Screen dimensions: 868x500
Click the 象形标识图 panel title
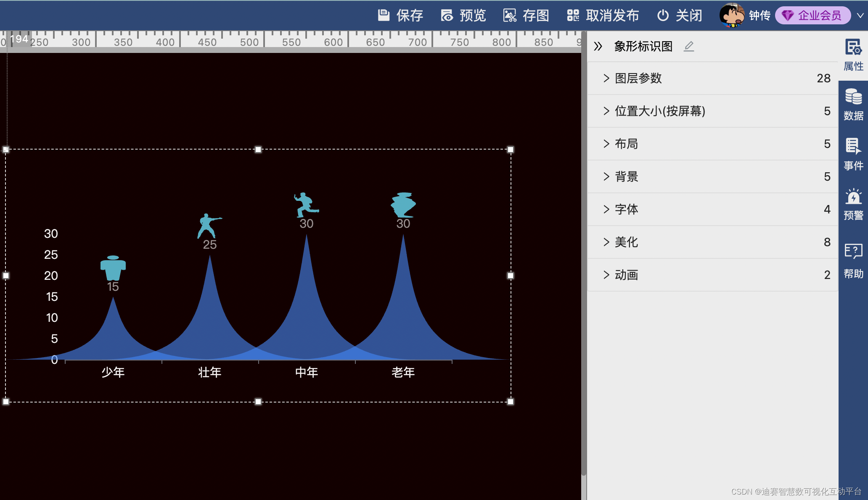[643, 46]
